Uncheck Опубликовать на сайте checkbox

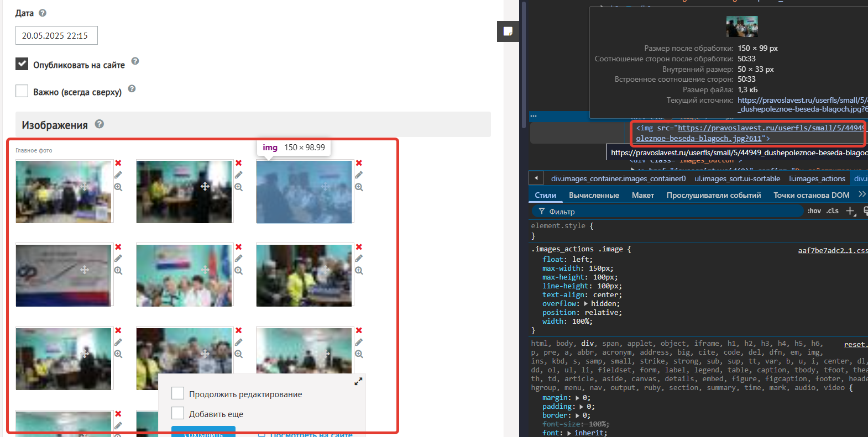(x=22, y=64)
